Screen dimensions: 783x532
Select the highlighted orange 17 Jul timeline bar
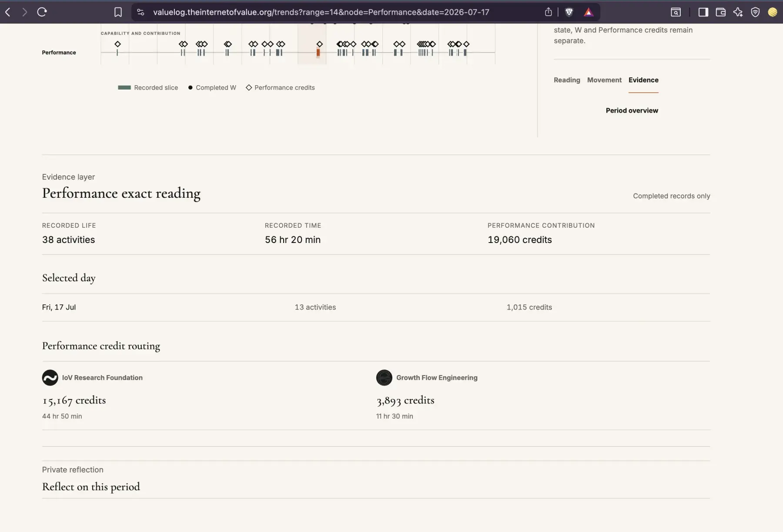point(318,53)
